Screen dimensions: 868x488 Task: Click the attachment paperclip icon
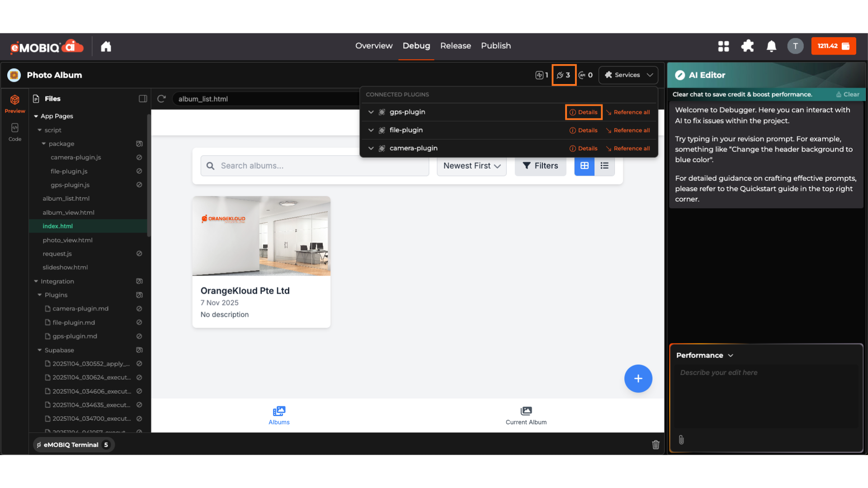[681, 440]
